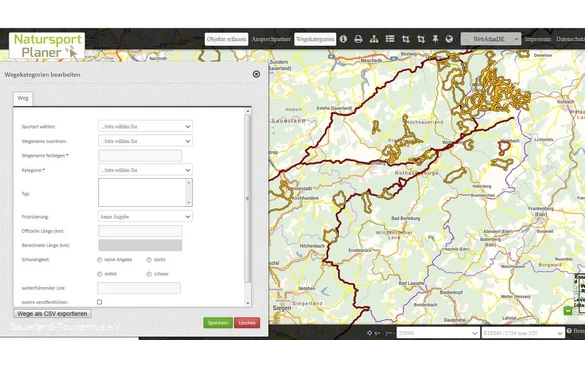The height and width of the screenshot is (366, 585).
Task: Click the 'Wegename festlegen' input field
Action: (x=140, y=156)
